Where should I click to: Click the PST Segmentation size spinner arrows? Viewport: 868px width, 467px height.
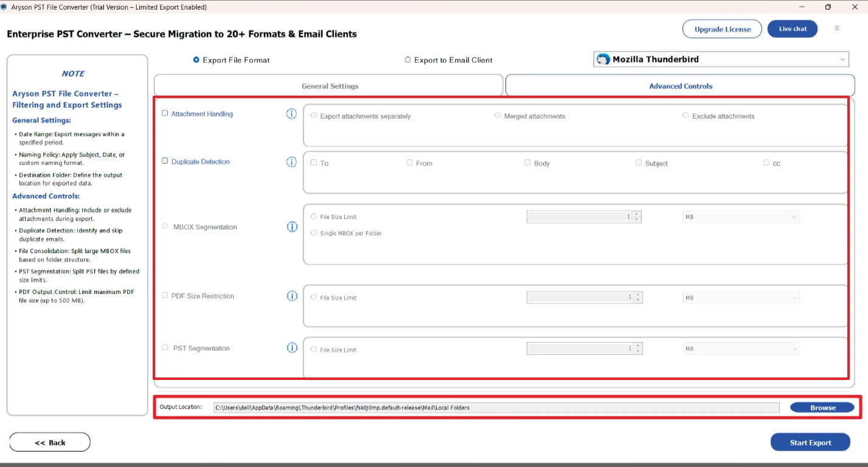click(x=637, y=349)
